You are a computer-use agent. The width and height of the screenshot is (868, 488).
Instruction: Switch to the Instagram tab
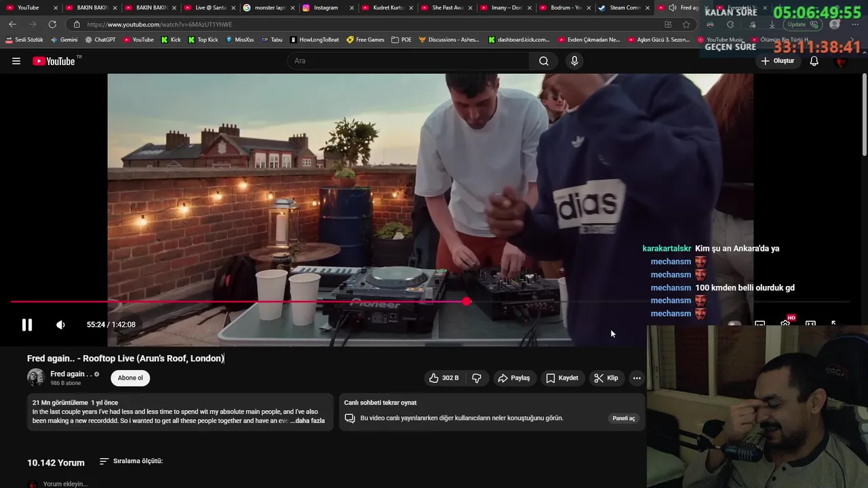(325, 7)
